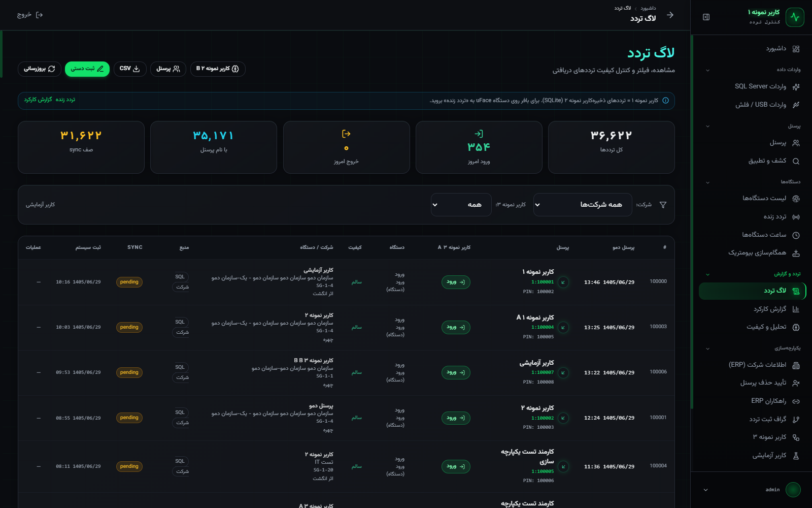812x508 pixels.
Task: Open راهکاران ERP in the sidebar
Action: click(x=753, y=401)
